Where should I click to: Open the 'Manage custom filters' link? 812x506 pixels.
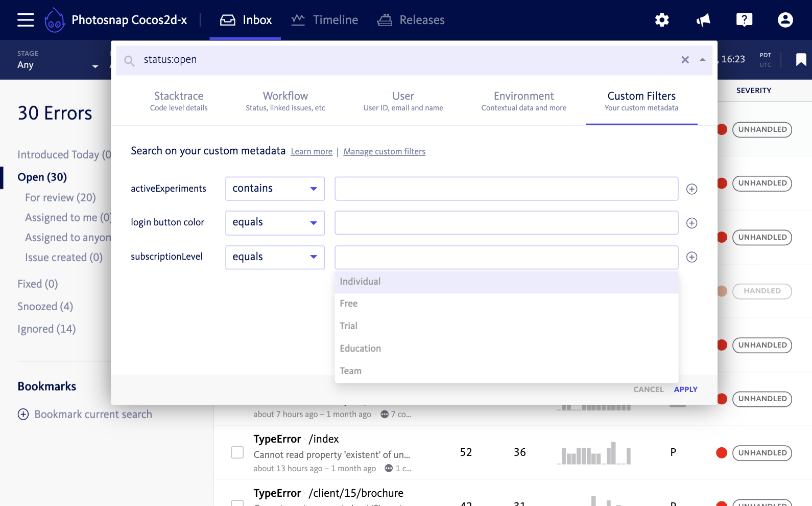[x=384, y=152]
